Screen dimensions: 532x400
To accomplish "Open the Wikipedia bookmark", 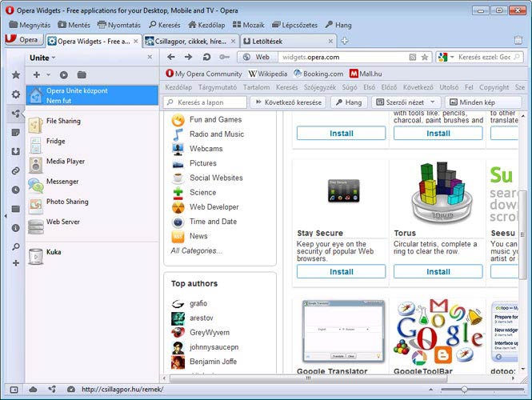I will [x=268, y=74].
